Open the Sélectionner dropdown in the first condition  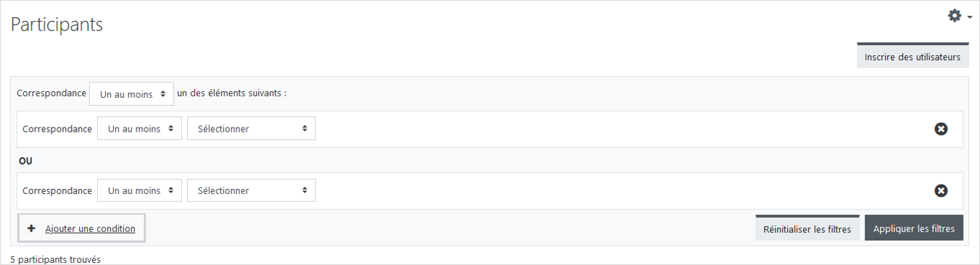[x=252, y=129]
